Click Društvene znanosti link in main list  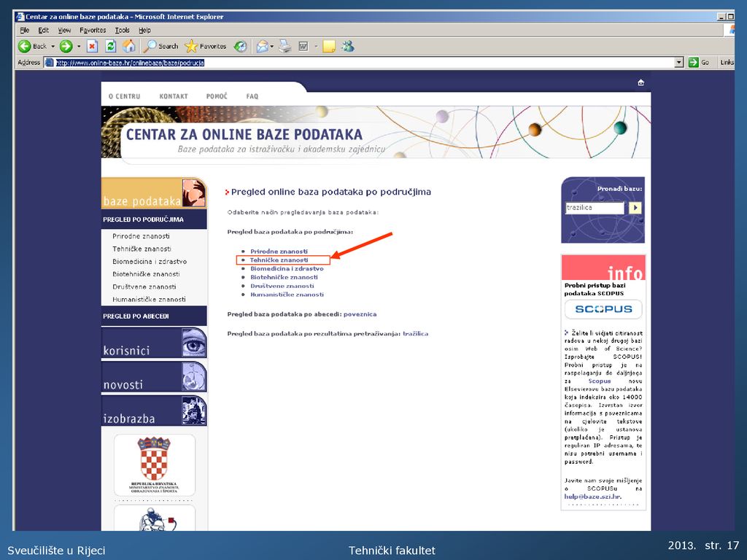282,286
